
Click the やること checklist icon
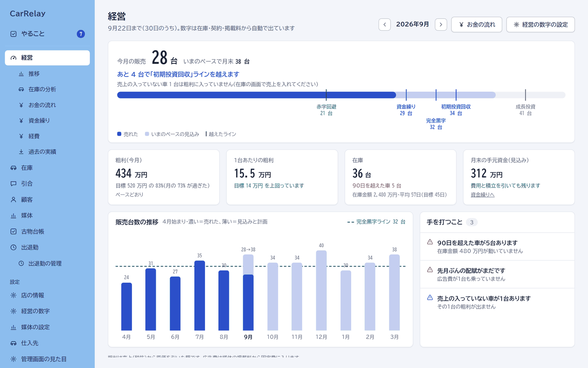13,34
